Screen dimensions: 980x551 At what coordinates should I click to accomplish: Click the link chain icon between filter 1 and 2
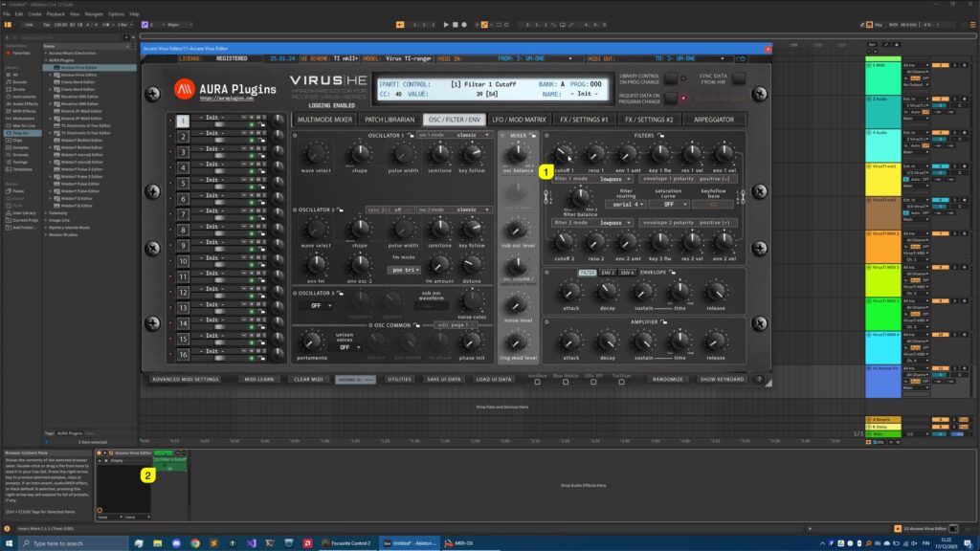[x=546, y=195]
